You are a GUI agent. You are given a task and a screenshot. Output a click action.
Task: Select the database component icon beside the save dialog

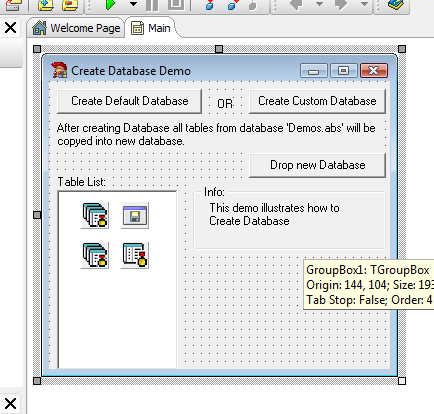tap(95, 215)
